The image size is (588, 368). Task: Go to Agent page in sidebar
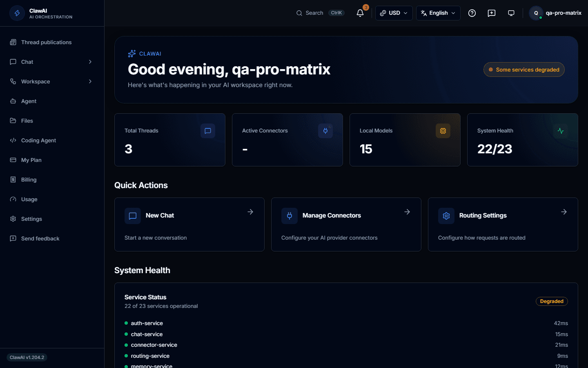(x=52, y=101)
